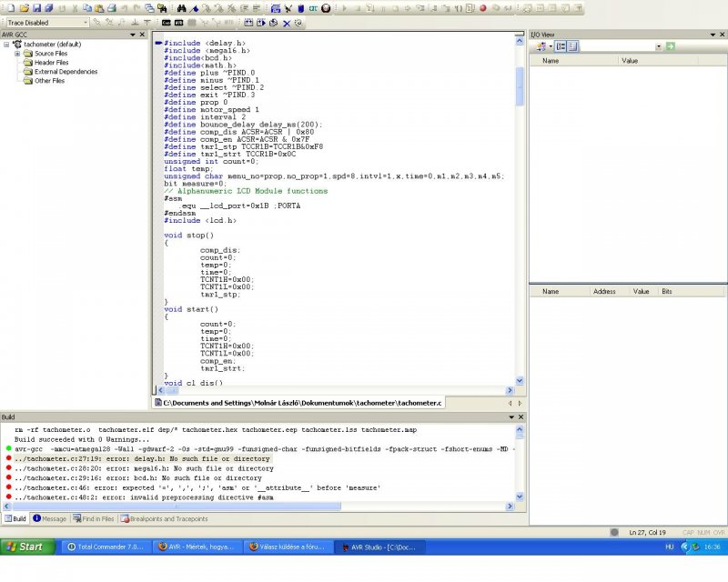
Task: Expand the Source Files folder
Action: coord(17,54)
